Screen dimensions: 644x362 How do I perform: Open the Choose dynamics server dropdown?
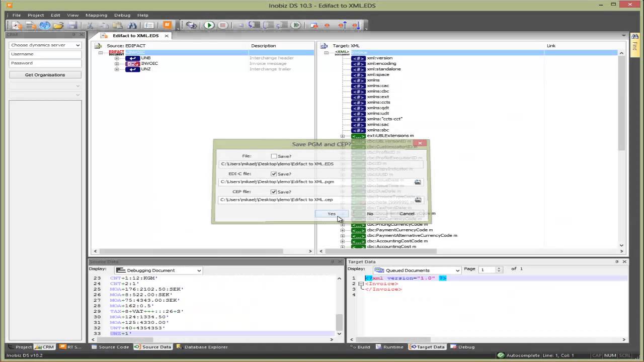click(45, 45)
